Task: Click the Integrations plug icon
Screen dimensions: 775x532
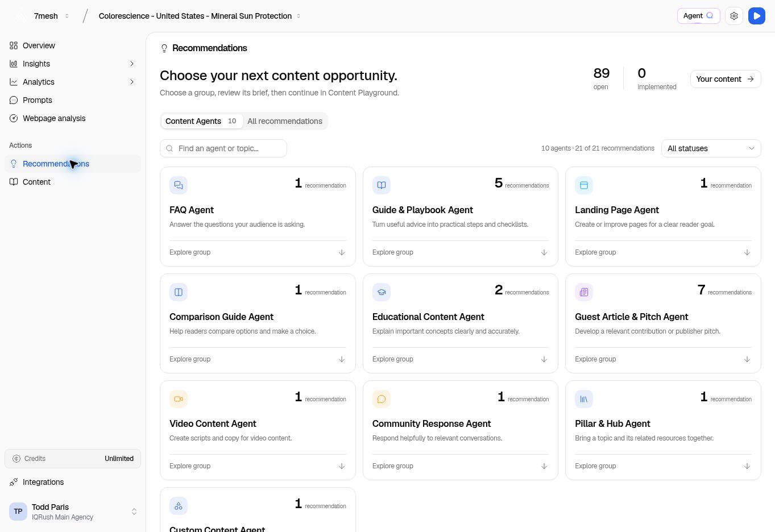Action: 14,482
